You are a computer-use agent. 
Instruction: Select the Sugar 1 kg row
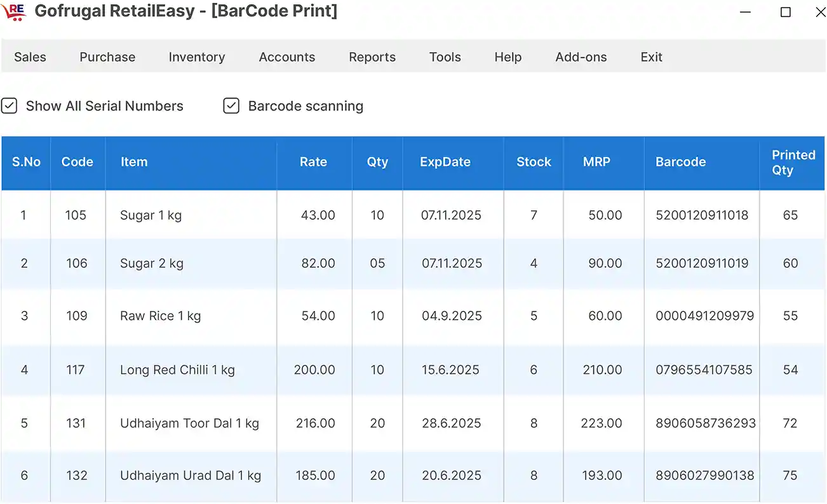pyautogui.click(x=191, y=215)
